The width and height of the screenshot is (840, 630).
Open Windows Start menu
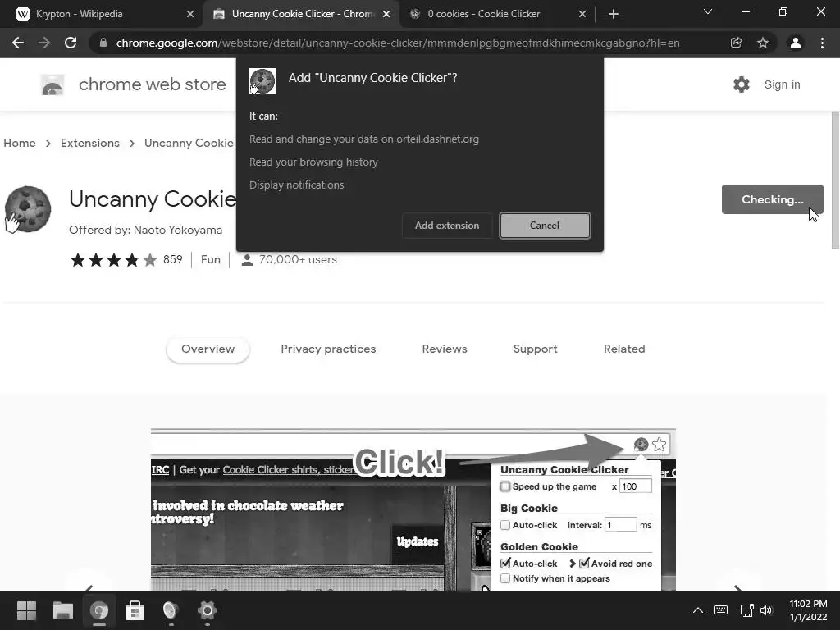point(26,610)
